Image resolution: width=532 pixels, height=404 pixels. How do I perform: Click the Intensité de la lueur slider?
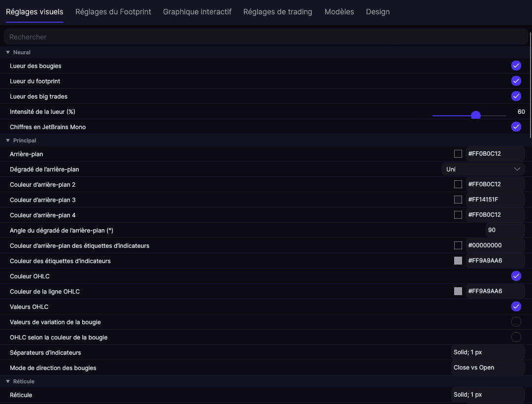[x=469, y=116]
